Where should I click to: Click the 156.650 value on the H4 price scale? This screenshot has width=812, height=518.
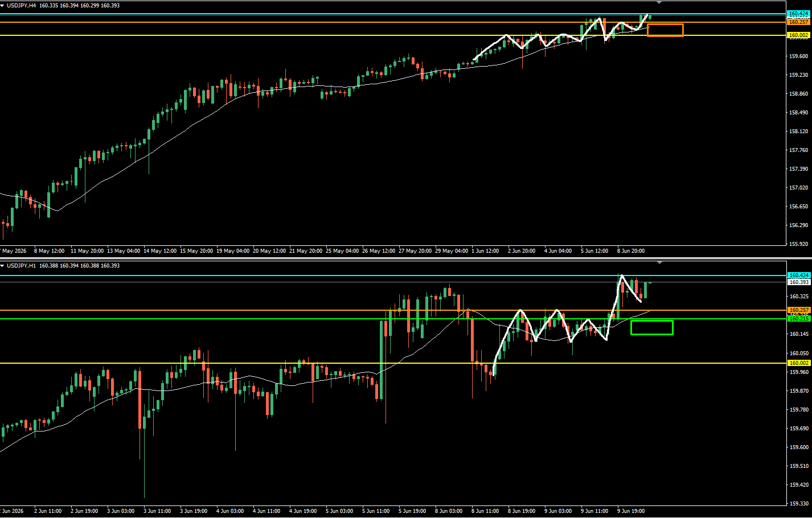(799, 207)
